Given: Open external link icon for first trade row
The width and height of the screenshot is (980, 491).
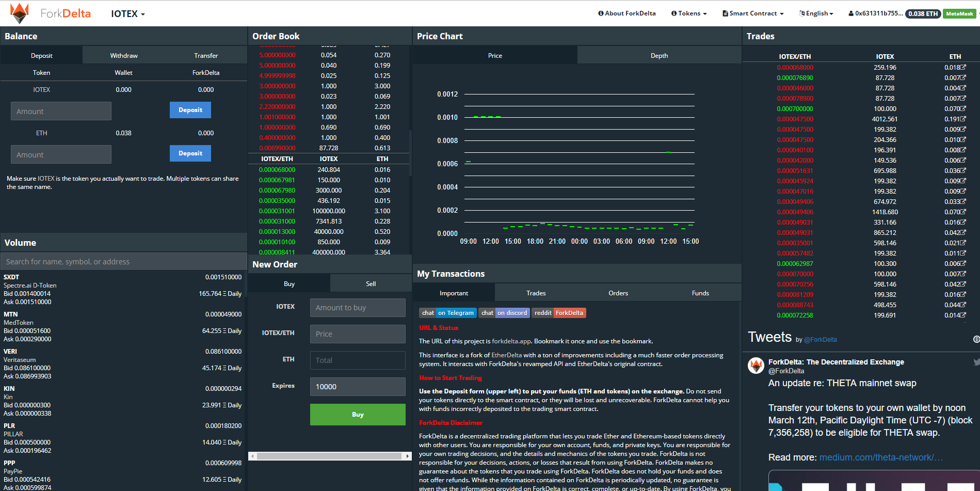Looking at the screenshot, I should click(x=963, y=67).
